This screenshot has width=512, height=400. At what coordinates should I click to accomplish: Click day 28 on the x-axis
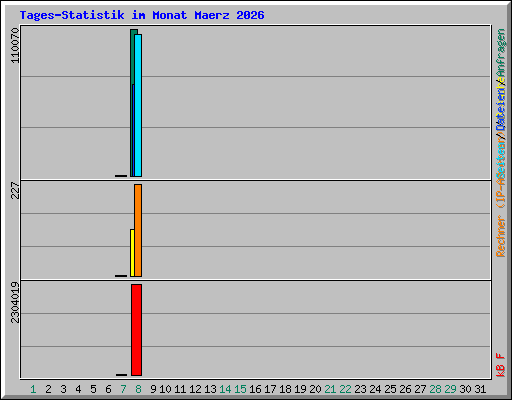435,389
